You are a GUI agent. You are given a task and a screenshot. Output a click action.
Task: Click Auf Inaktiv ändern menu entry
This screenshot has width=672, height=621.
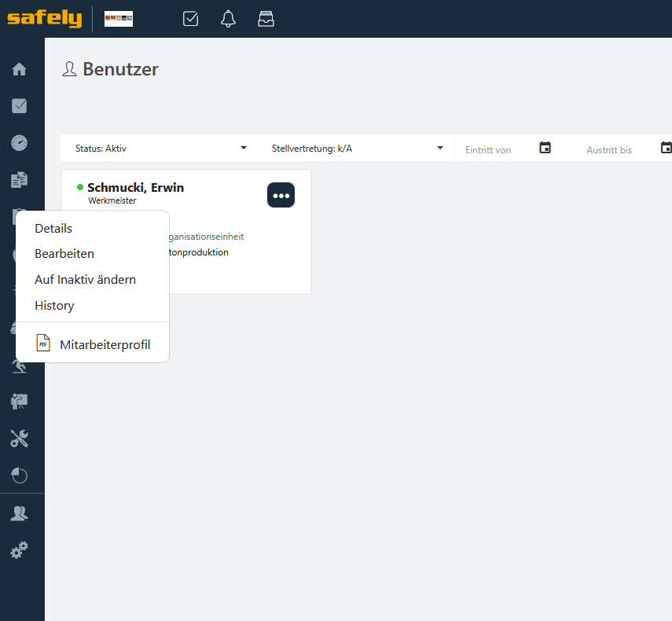pyautogui.click(x=85, y=280)
